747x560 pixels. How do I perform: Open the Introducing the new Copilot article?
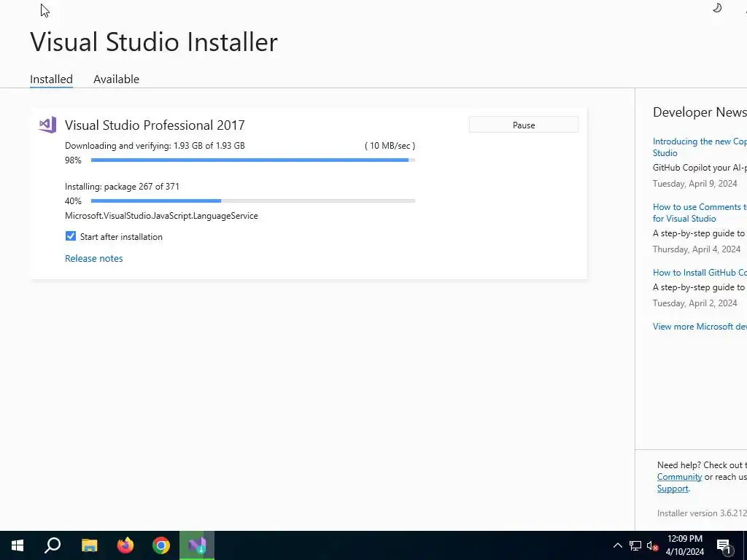pyautogui.click(x=700, y=147)
